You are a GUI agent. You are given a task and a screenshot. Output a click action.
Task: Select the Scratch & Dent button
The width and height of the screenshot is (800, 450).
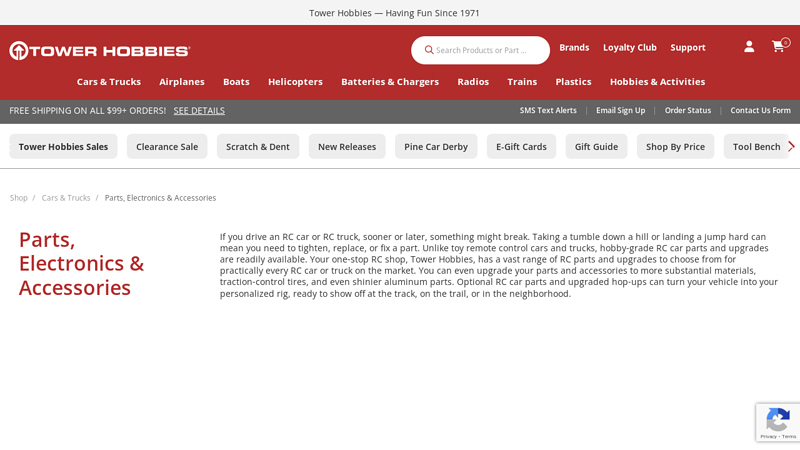[x=258, y=147]
